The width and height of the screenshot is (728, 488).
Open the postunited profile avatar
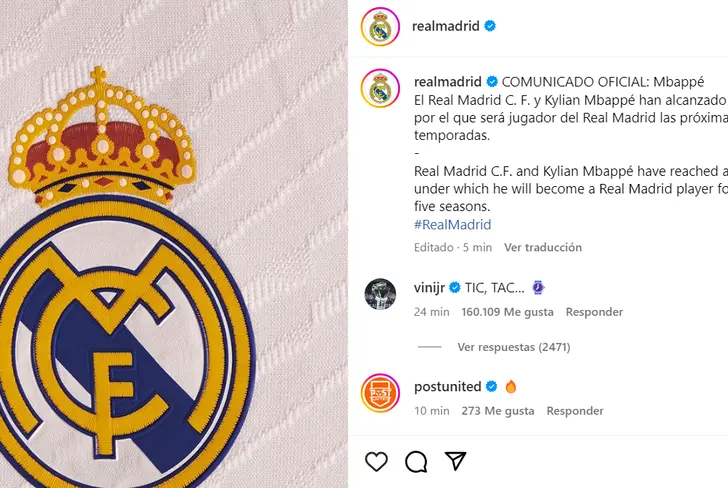pos(380,393)
